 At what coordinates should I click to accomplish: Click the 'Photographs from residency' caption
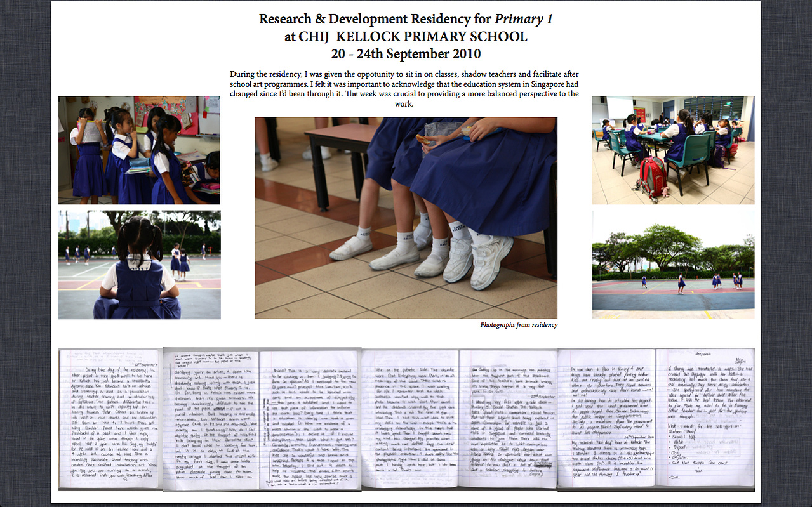pyautogui.click(x=519, y=325)
